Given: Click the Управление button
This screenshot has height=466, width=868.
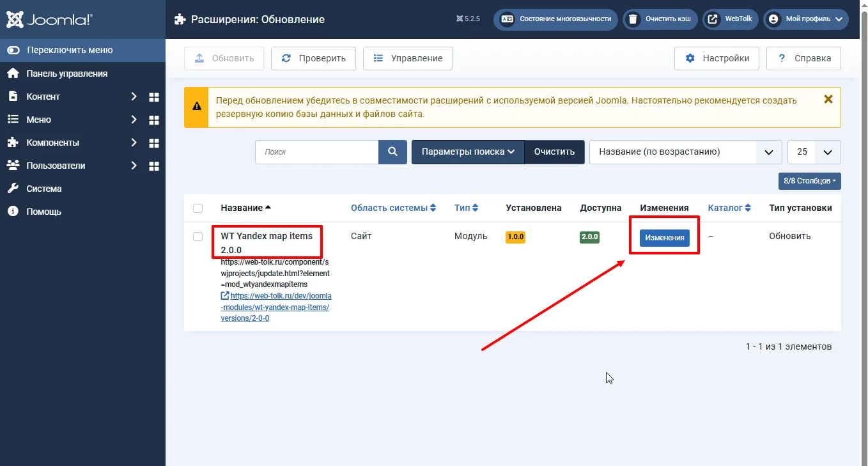Looking at the screenshot, I should pyautogui.click(x=408, y=58).
